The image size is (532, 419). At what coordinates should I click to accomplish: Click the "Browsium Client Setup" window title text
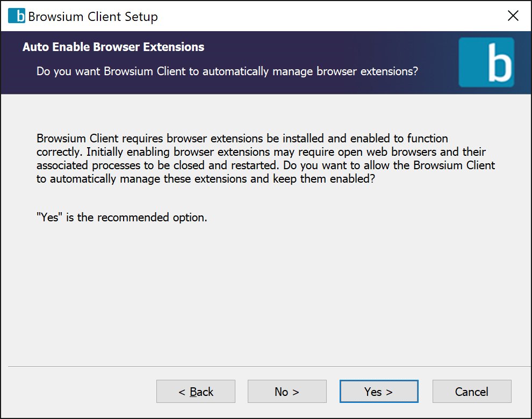93,17
